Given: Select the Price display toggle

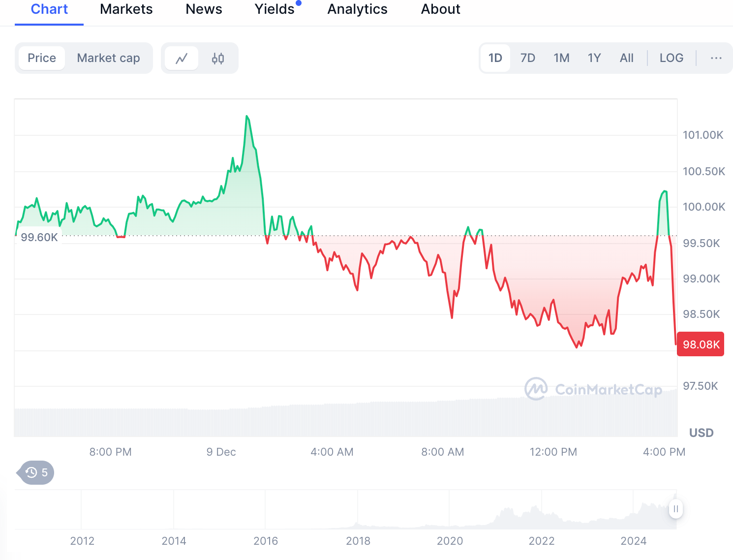Looking at the screenshot, I should (x=41, y=58).
